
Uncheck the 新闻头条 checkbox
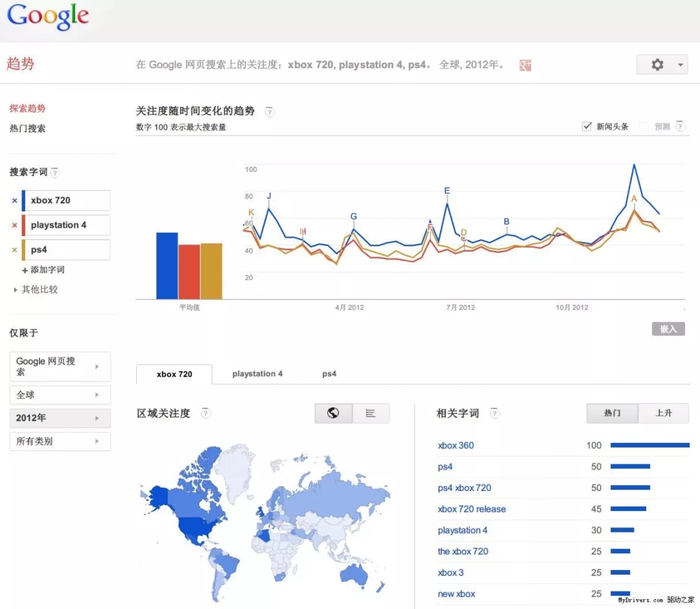tap(587, 126)
